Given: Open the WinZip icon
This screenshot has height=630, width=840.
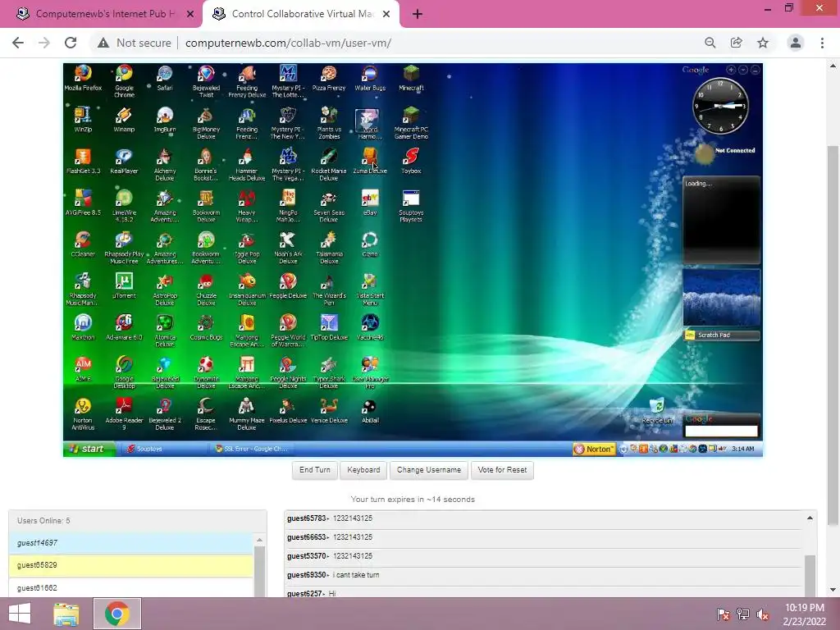Looking at the screenshot, I should coord(83,120).
